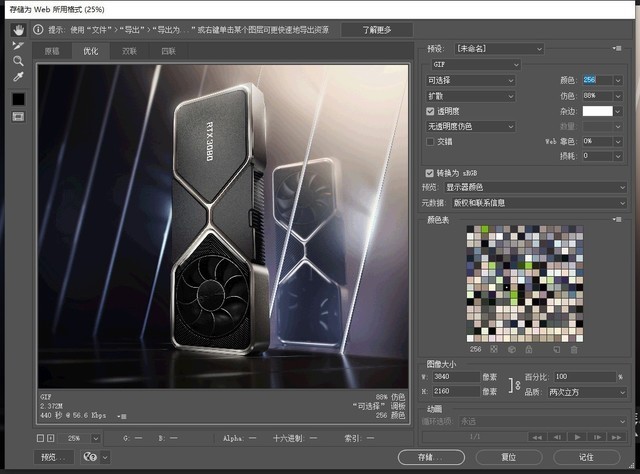Select the Eyedropper tool
This screenshot has width=640, height=474.
[x=18, y=77]
